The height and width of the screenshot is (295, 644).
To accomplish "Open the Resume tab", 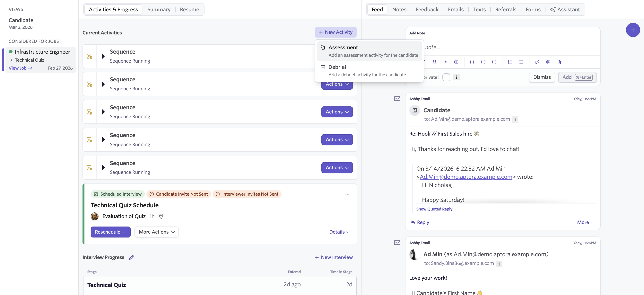I will (x=189, y=10).
